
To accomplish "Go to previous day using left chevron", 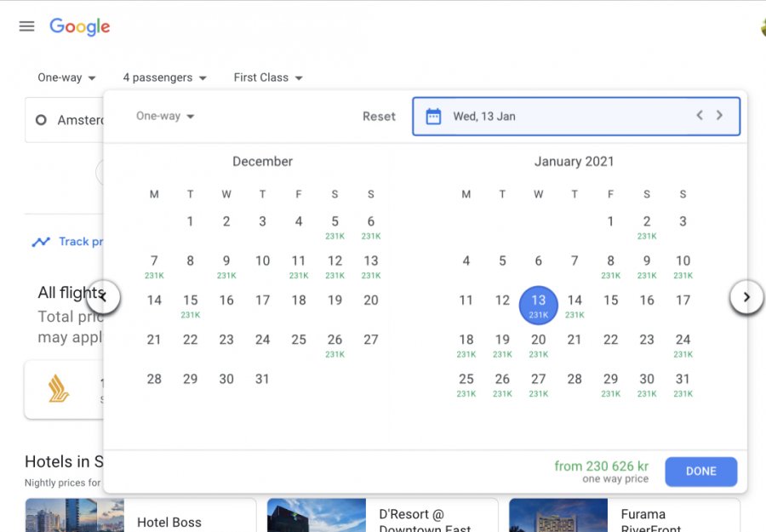I will pyautogui.click(x=700, y=116).
